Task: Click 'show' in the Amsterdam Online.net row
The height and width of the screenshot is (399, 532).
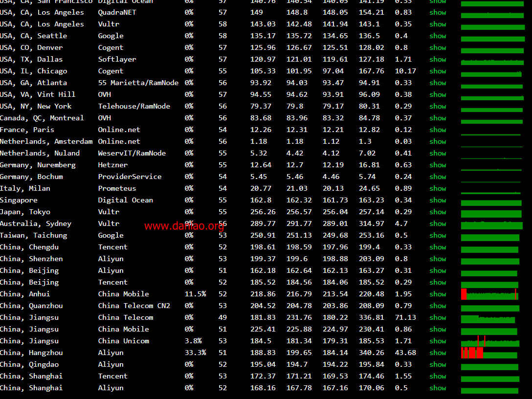Action: click(x=438, y=141)
